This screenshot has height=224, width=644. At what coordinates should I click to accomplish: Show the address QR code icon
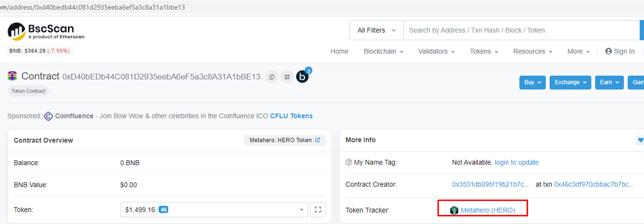click(287, 77)
